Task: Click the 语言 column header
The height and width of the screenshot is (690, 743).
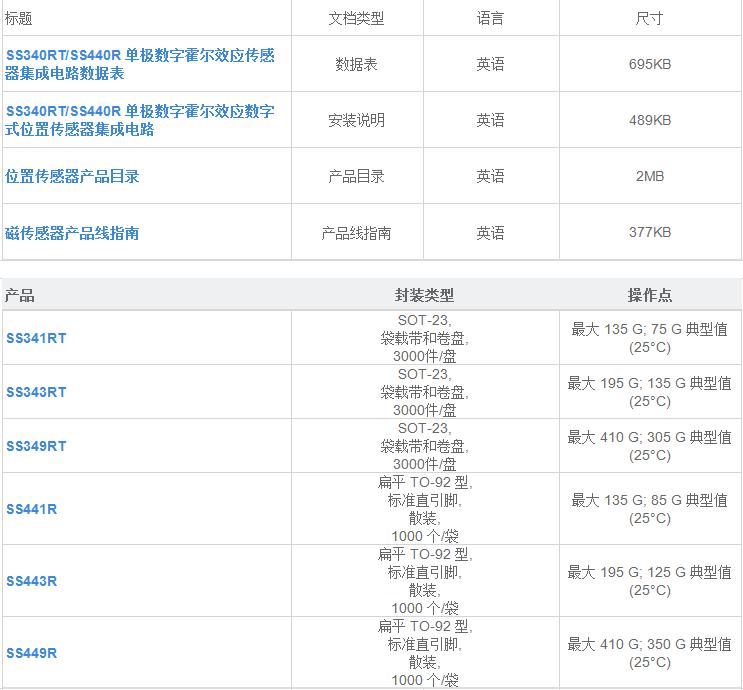Action: [x=490, y=18]
